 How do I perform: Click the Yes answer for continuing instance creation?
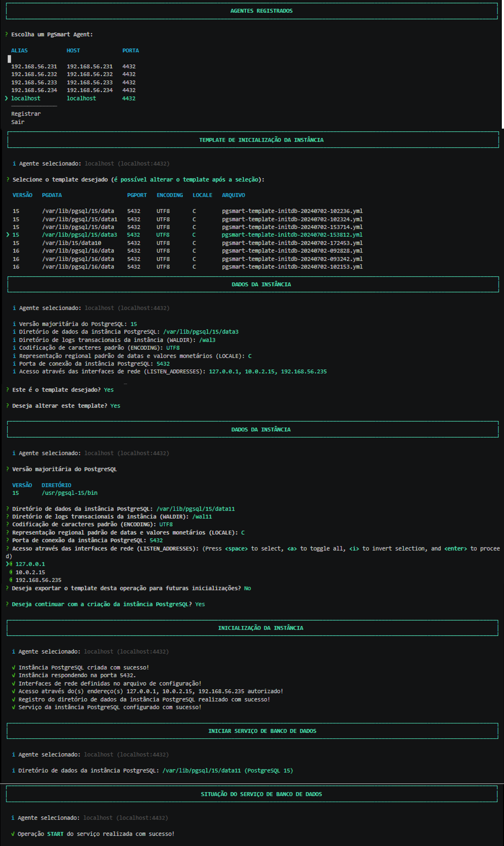[x=200, y=604]
